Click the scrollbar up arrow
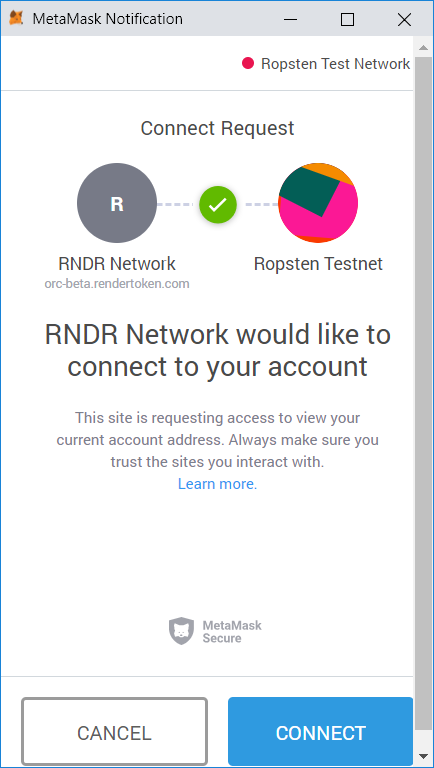Viewport: 434px width, 768px height. click(423, 48)
